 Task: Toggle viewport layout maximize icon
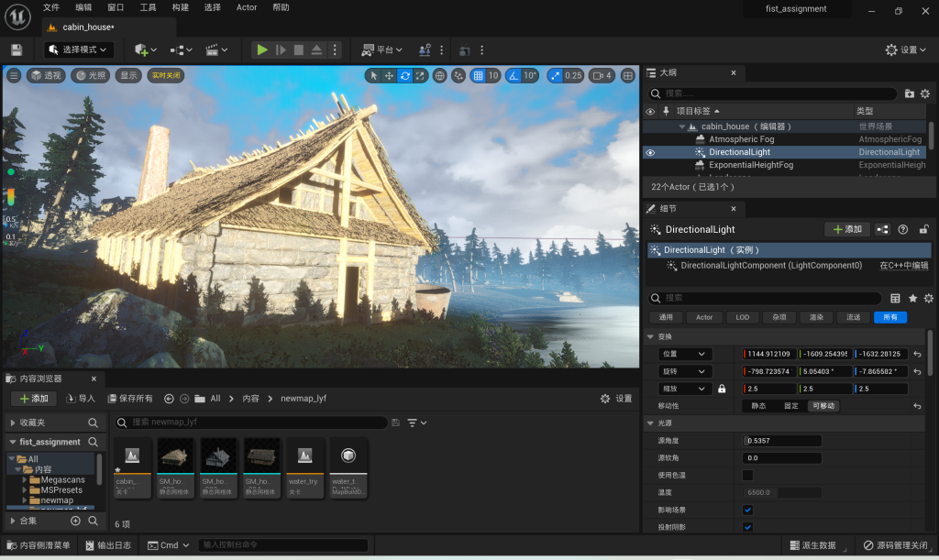tap(627, 75)
